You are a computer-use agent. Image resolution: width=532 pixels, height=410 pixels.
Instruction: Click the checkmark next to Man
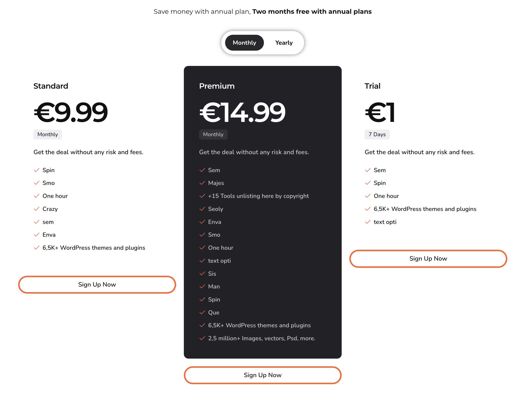[202, 286]
